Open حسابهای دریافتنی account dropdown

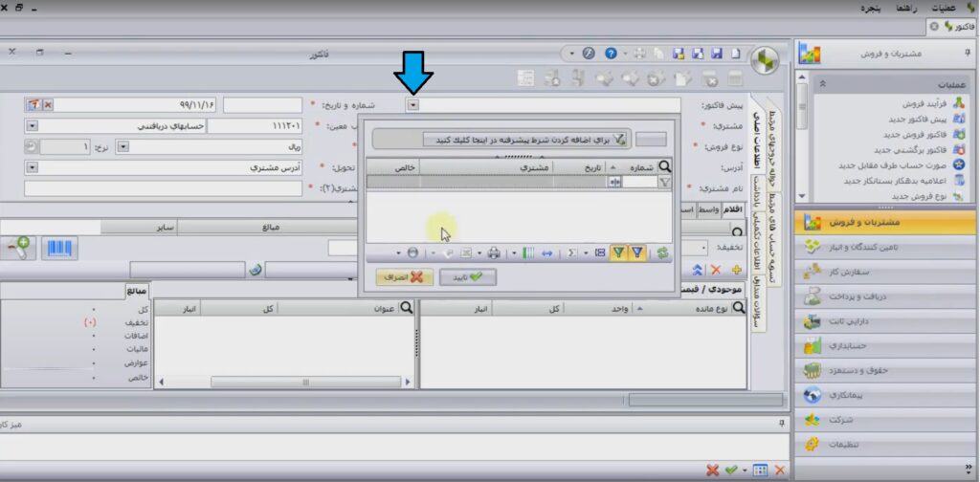point(32,126)
